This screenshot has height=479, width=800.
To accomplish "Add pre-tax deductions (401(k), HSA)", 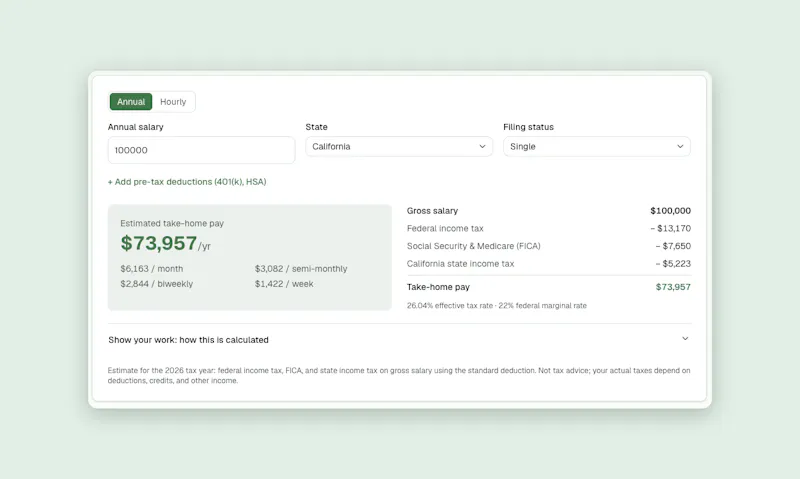I will [187, 182].
